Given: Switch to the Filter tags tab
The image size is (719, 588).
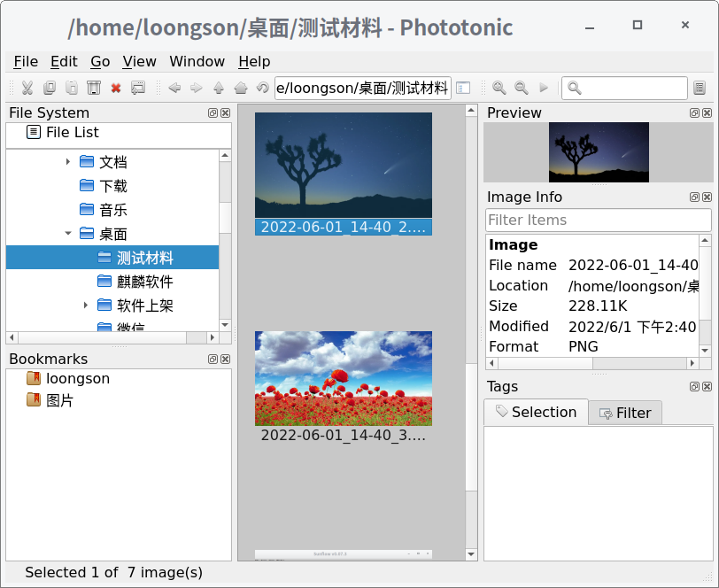Looking at the screenshot, I should pyautogui.click(x=625, y=414).
